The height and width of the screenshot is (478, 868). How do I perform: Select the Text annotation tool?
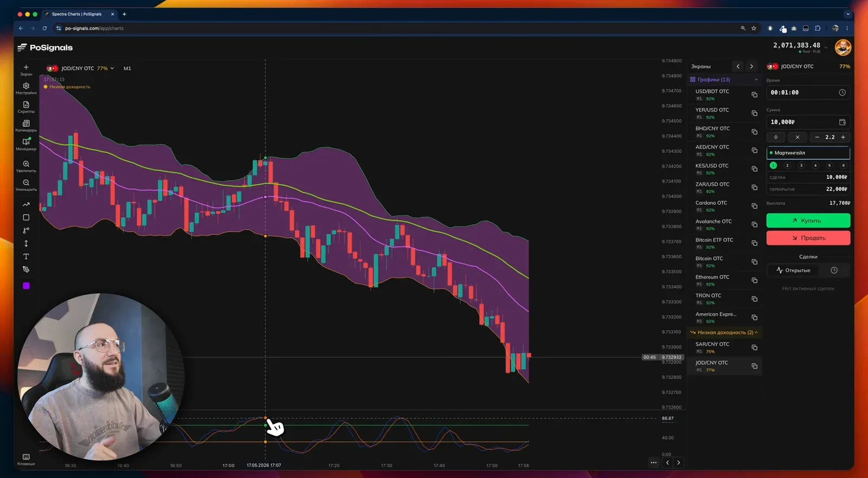coord(26,256)
